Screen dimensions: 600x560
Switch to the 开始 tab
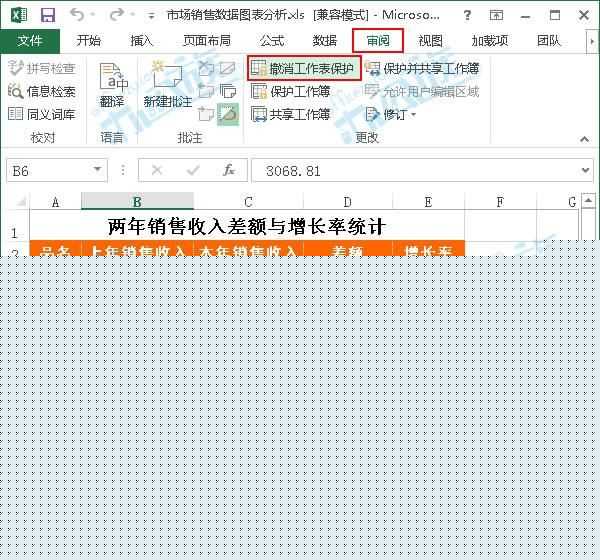[88, 41]
